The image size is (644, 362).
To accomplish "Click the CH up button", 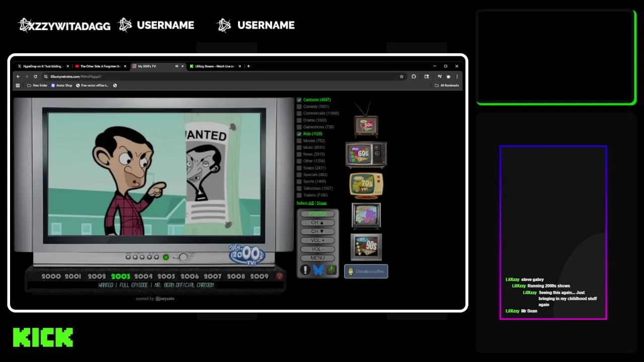I will [x=317, y=223].
